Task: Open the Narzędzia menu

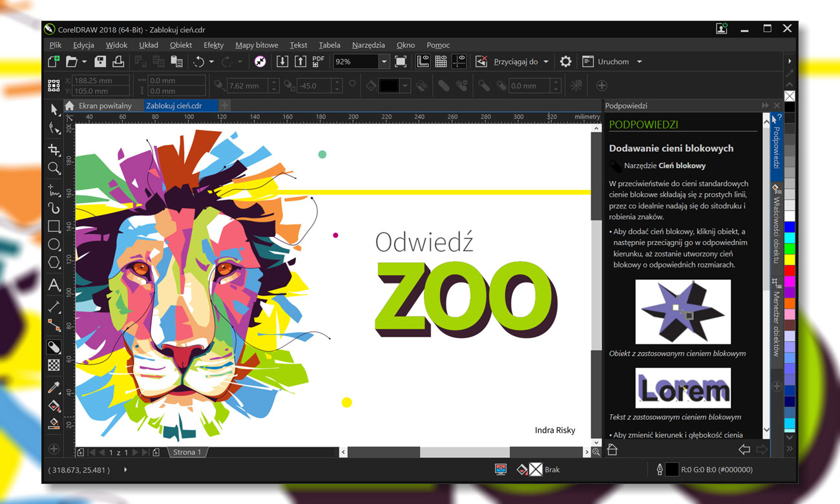Action: click(x=368, y=45)
